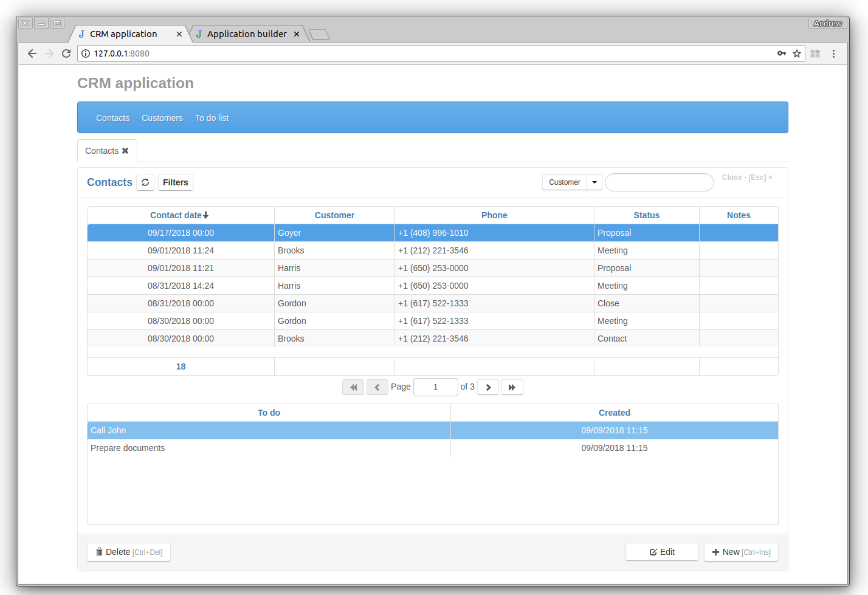Click the Close status cell
This screenshot has width=868, height=595.
coord(647,303)
